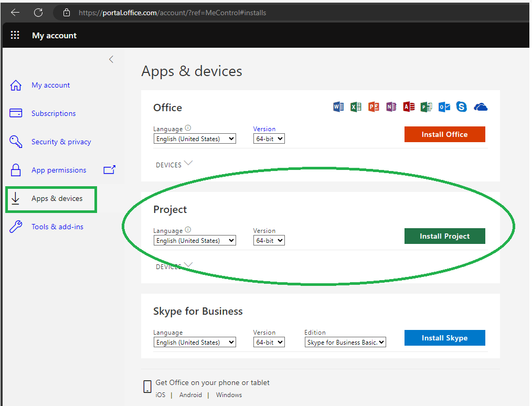Click the PowerPoint icon in Office card

tap(374, 107)
